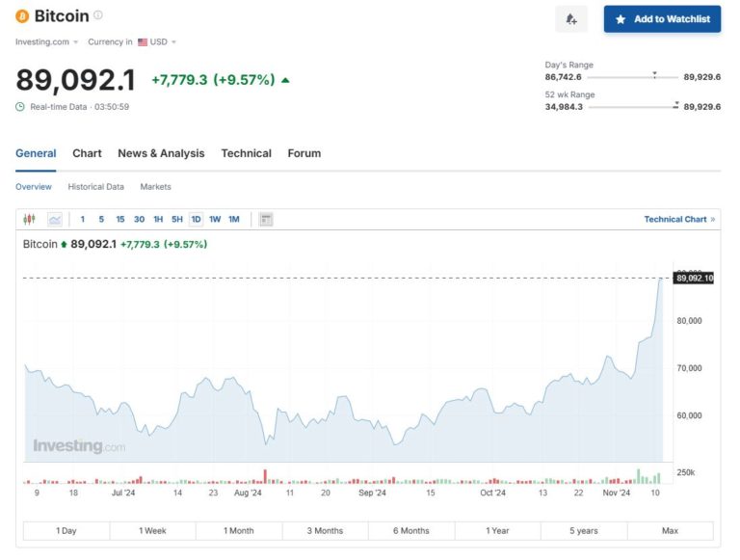Select the 3 Months time range button
Screen dimensions: 740x560
(x=325, y=531)
